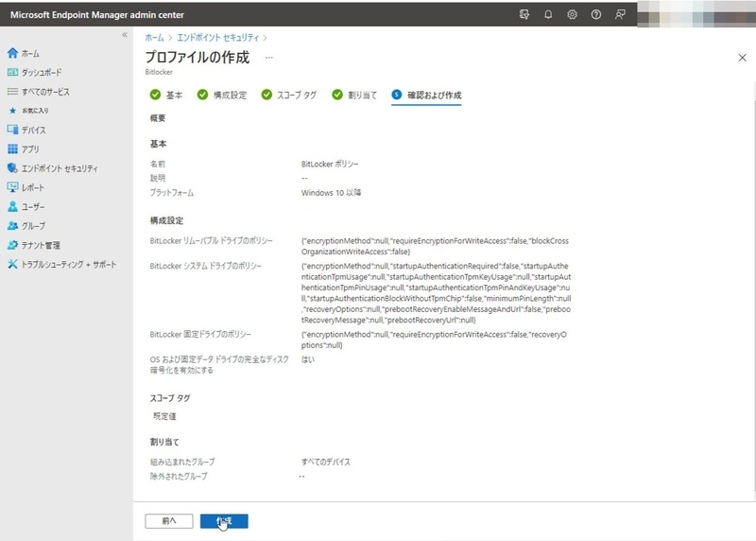The image size is (756, 541).
Task: Click the 割り当て section heading
Action: [164, 442]
